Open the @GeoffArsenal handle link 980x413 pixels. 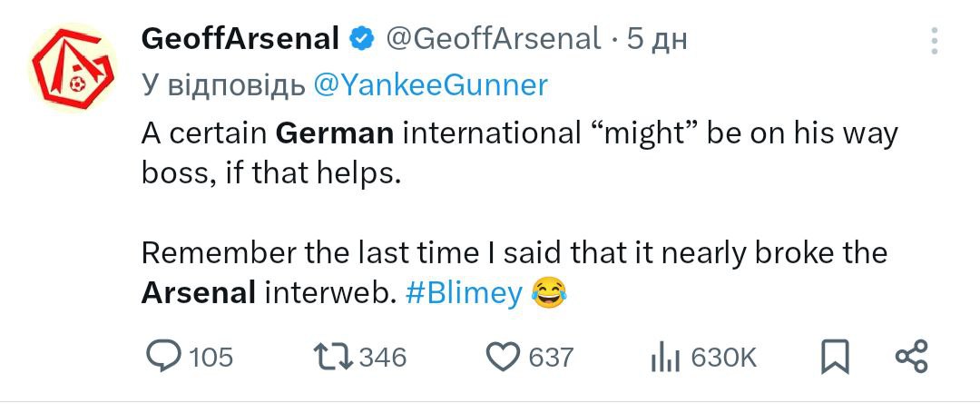coord(494,38)
